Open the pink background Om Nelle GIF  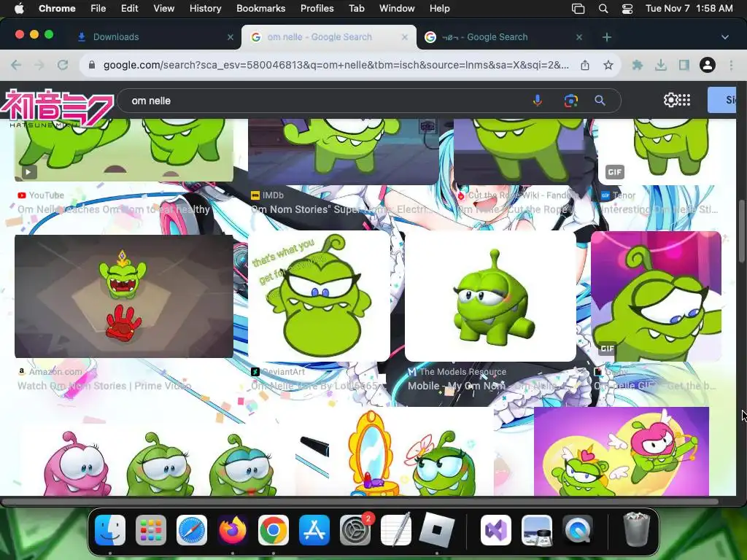coord(656,296)
